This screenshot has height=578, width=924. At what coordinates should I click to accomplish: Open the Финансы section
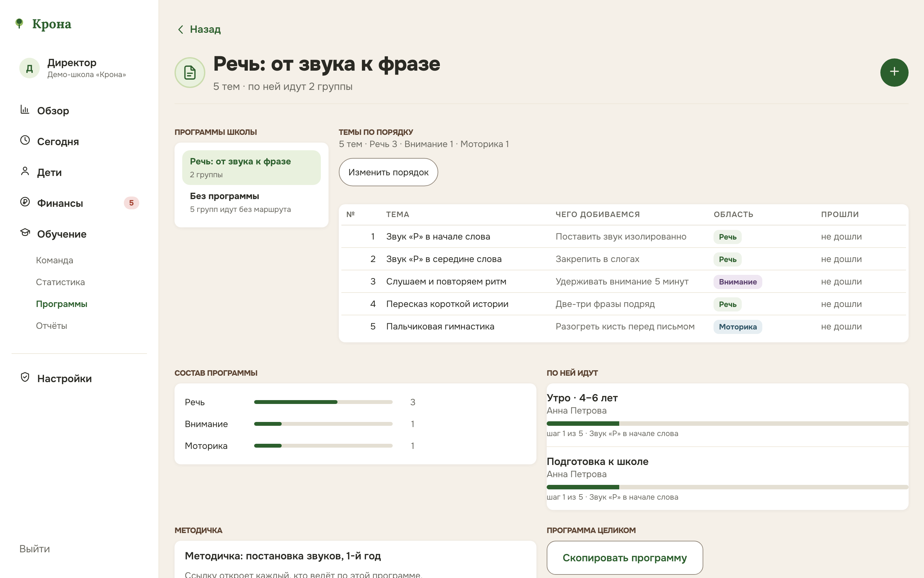(x=79, y=203)
